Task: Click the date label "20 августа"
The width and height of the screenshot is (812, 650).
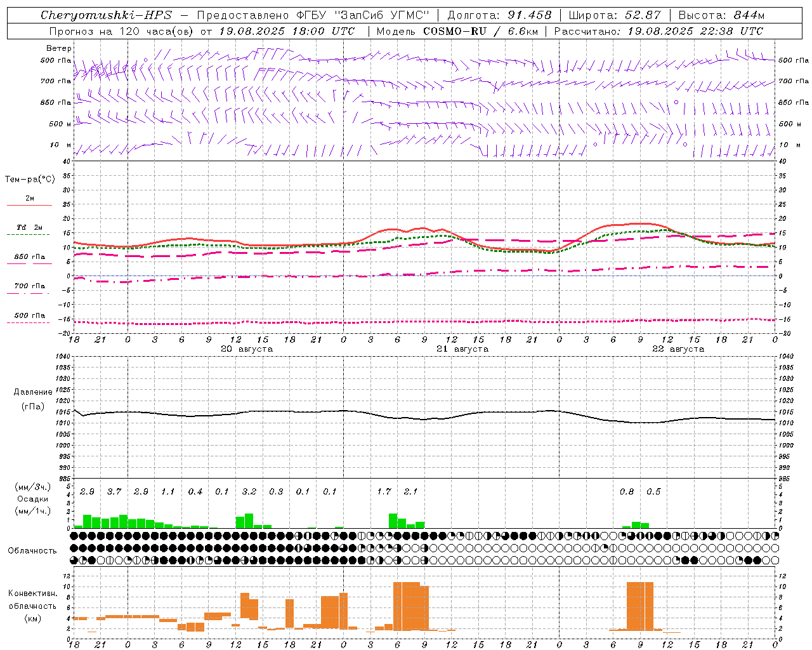Action: point(247,349)
